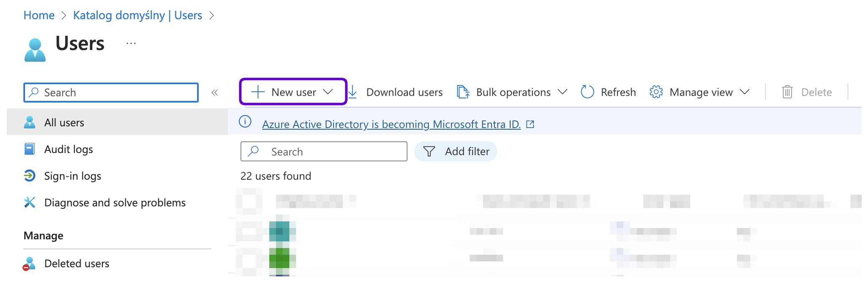Image resolution: width=868 pixels, height=286 pixels.
Task: Select the header row checkbox
Action: pos(249,201)
